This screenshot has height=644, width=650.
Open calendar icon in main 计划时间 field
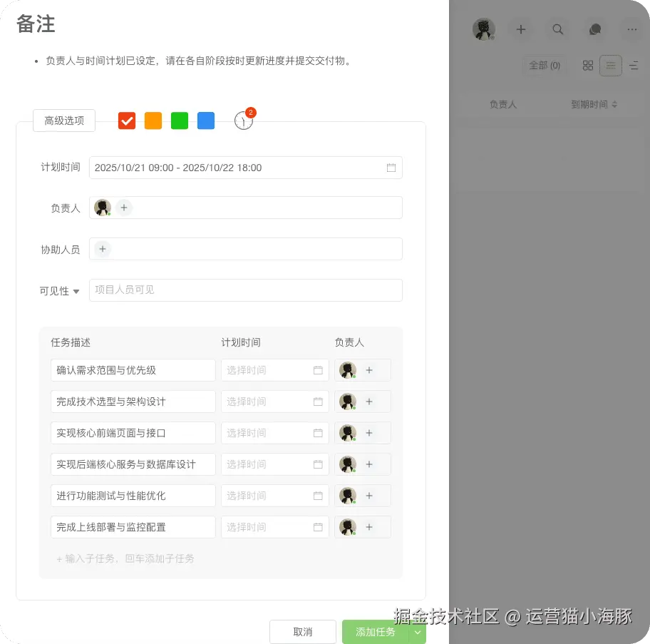click(391, 168)
